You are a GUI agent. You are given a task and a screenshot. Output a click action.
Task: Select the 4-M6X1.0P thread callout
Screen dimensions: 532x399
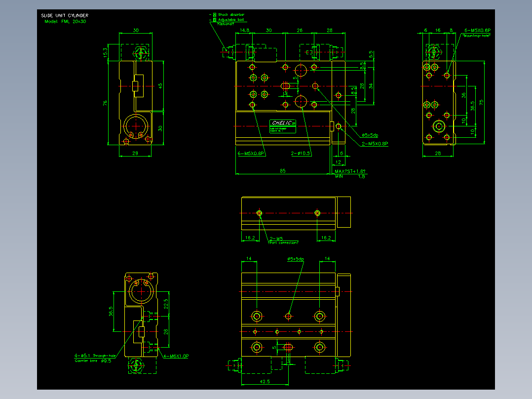click(x=176, y=356)
